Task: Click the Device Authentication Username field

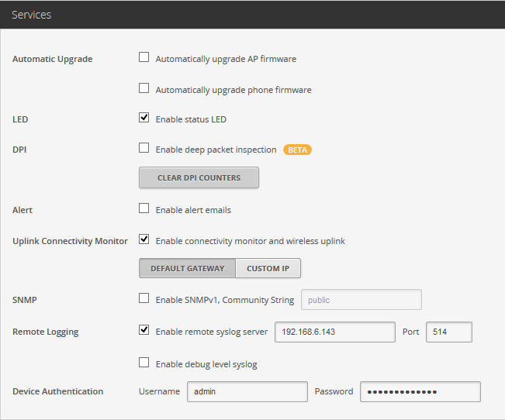Action: pyautogui.click(x=247, y=391)
